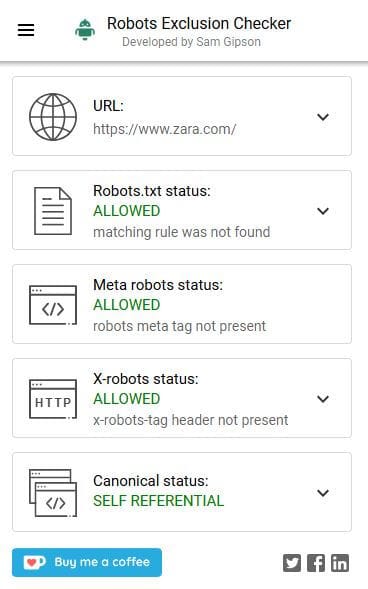Click the Robots Exclusion Checker title
Image resolution: width=368 pixels, height=589 pixels.
point(199,23)
